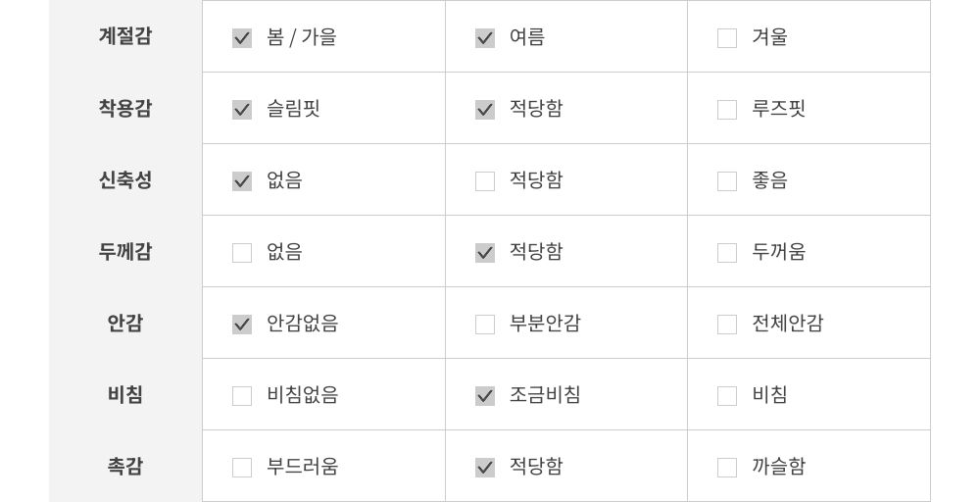Image resolution: width=980 pixels, height=502 pixels.
Task: Check the 두꺼움 thickness checkbox
Action: 727,253
